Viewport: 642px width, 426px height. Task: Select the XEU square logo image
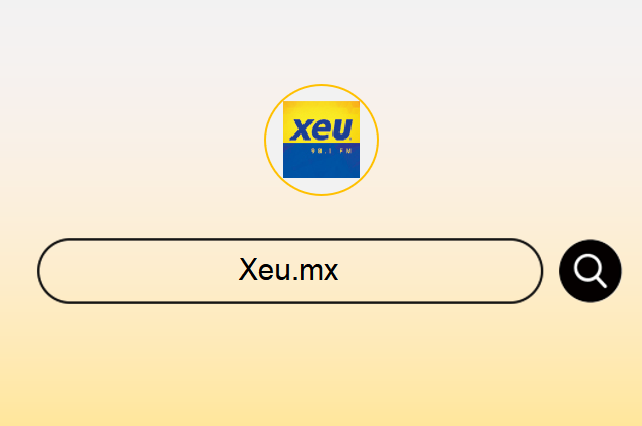coord(321,140)
